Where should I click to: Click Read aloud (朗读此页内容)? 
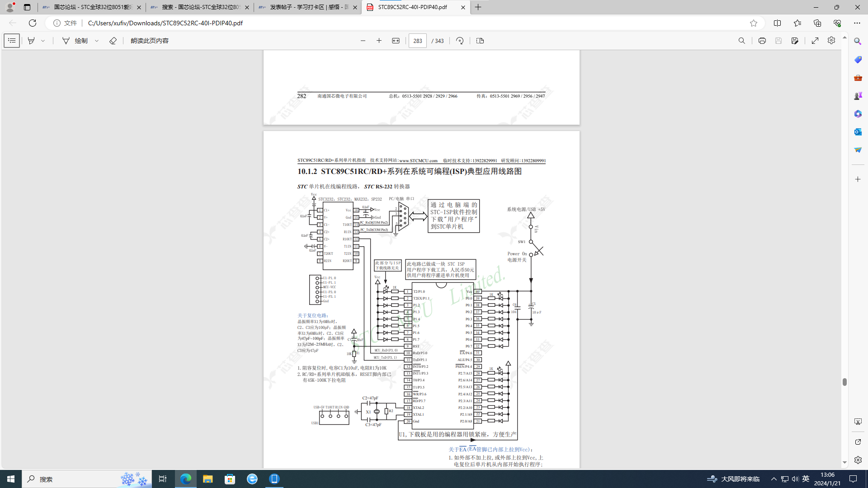pos(149,41)
